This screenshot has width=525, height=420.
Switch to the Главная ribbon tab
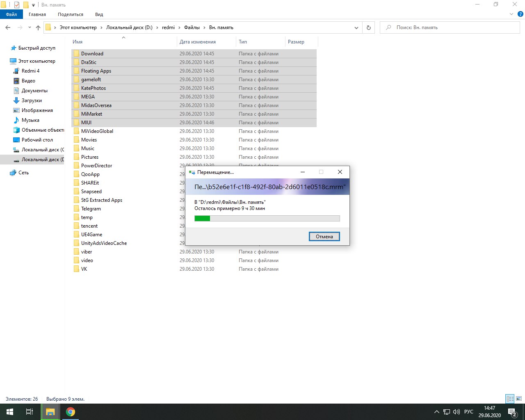(x=37, y=14)
